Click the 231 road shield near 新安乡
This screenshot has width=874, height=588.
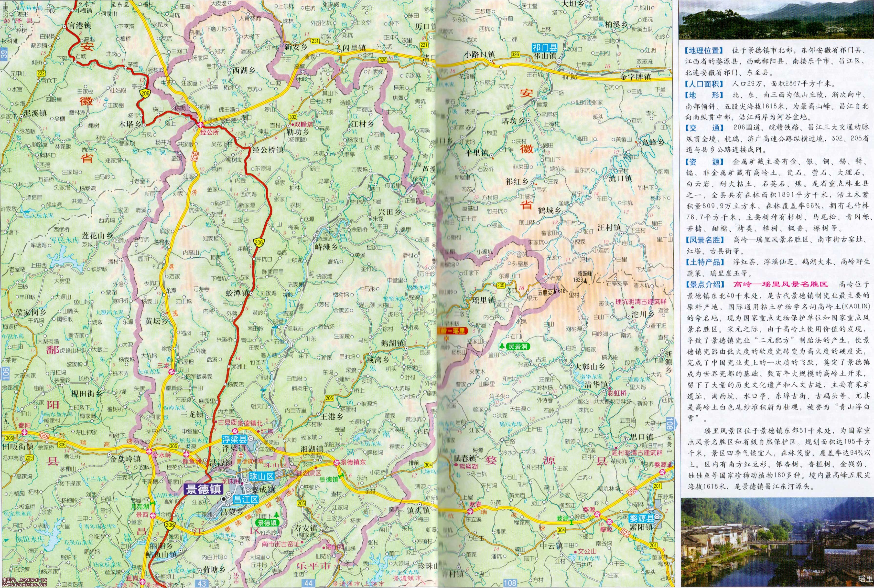[x=315, y=41]
